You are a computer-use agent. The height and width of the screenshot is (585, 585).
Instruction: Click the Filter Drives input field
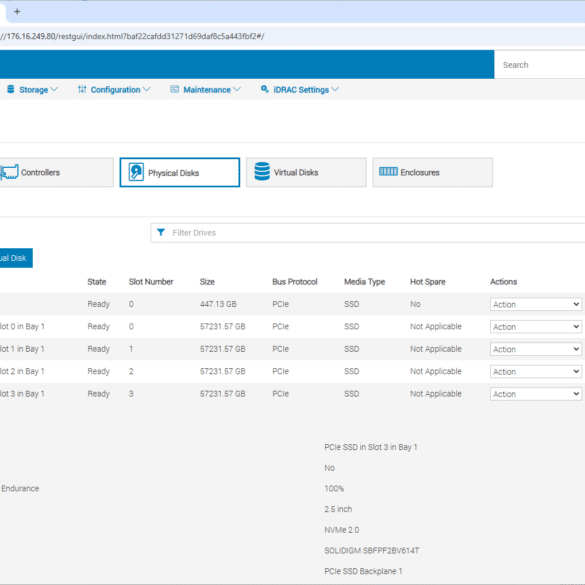tap(367, 233)
